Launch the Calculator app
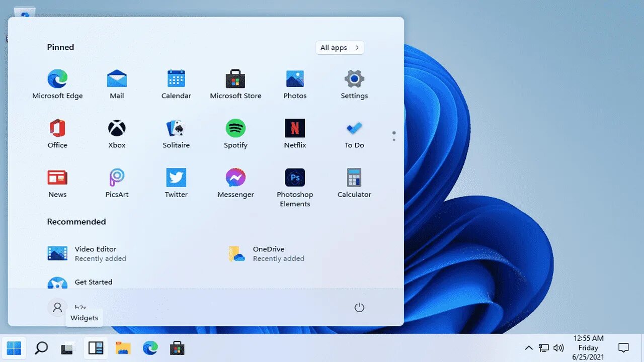 (x=354, y=183)
